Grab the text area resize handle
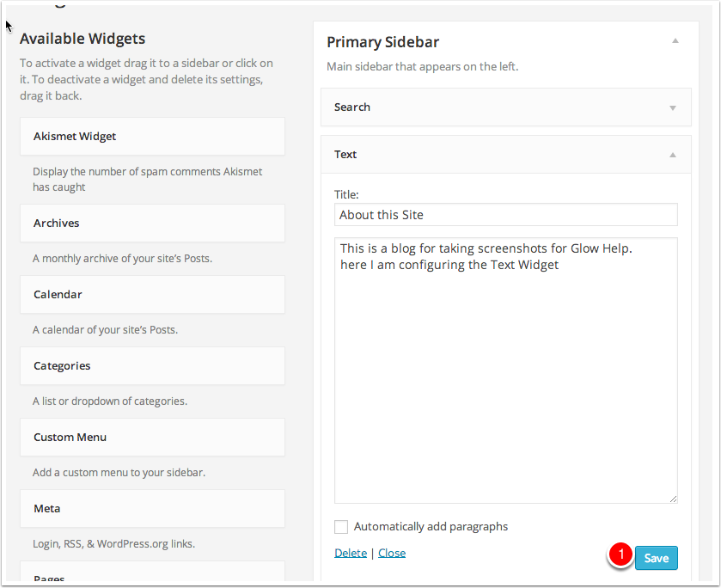This screenshot has width=721, height=588. [x=673, y=499]
